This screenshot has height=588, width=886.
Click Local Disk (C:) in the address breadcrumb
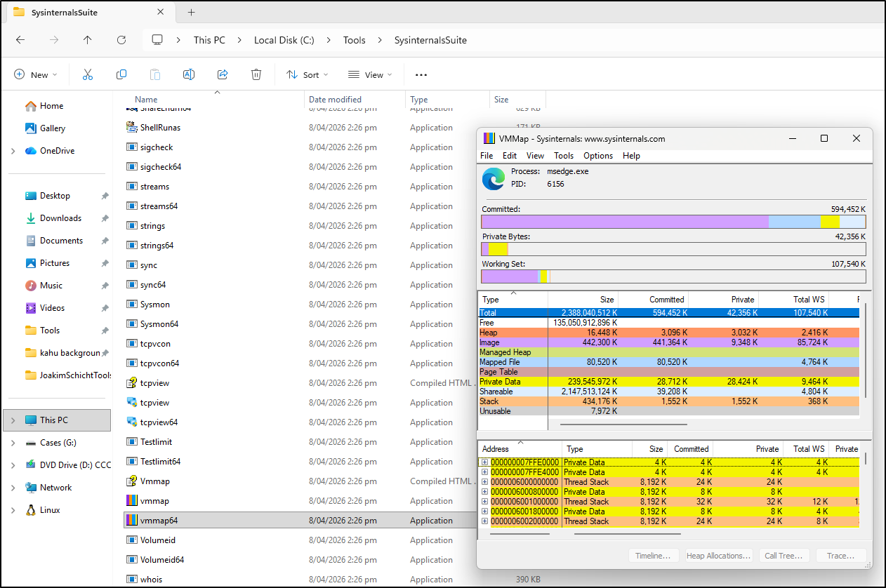pyautogui.click(x=284, y=40)
